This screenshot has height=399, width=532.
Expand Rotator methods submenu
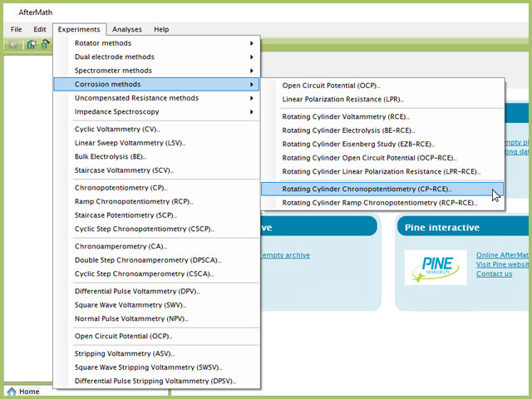pyautogui.click(x=156, y=43)
